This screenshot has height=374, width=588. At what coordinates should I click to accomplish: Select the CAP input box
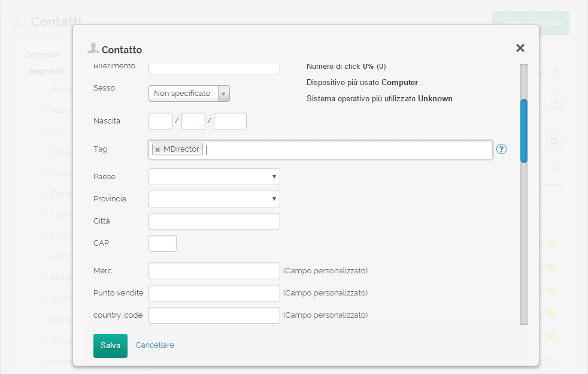tap(162, 243)
